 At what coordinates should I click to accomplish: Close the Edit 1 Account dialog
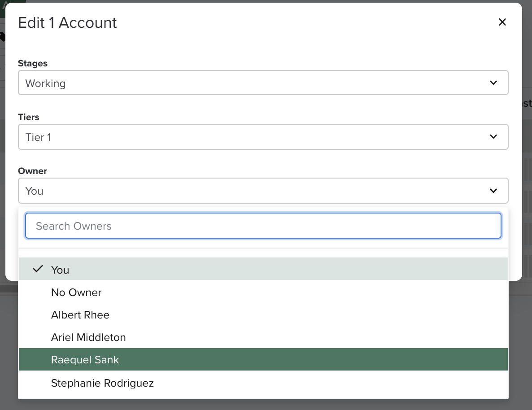pyautogui.click(x=502, y=22)
